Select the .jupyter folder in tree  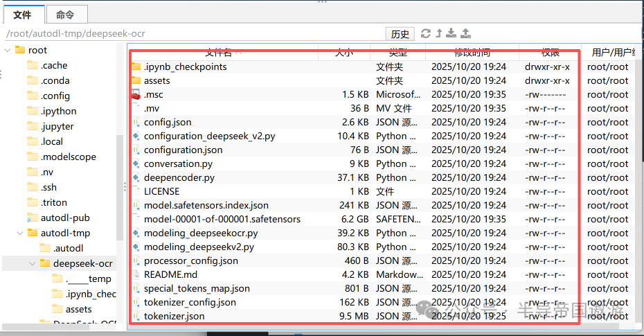coord(57,126)
